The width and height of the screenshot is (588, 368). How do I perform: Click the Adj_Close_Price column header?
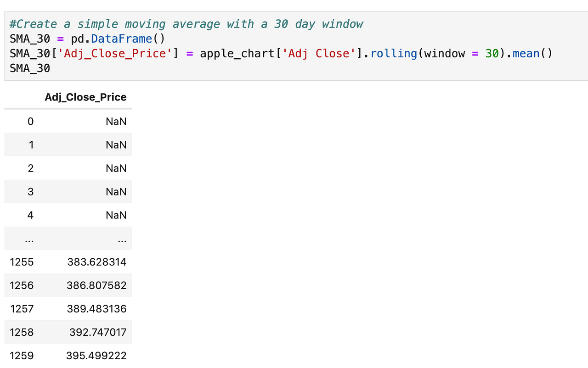coord(85,97)
